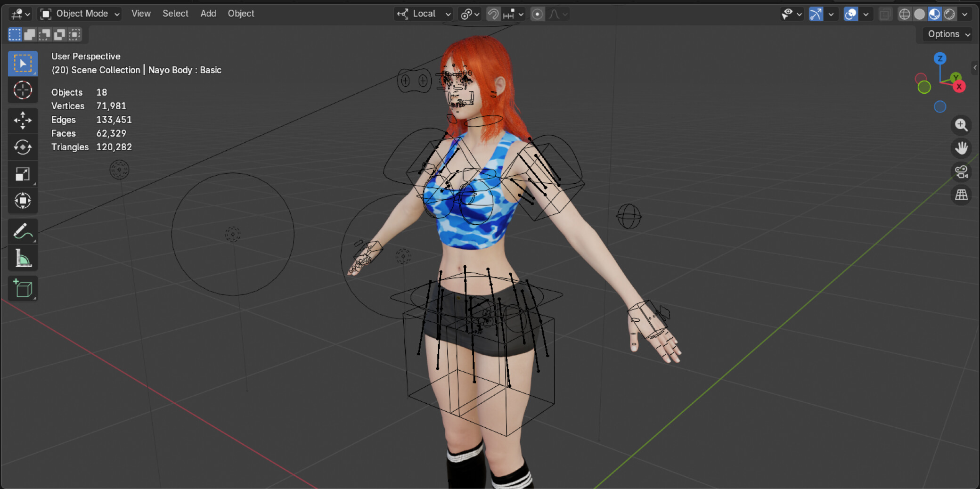Toggle viewport overlays
This screenshot has height=489, width=980.
click(850, 14)
